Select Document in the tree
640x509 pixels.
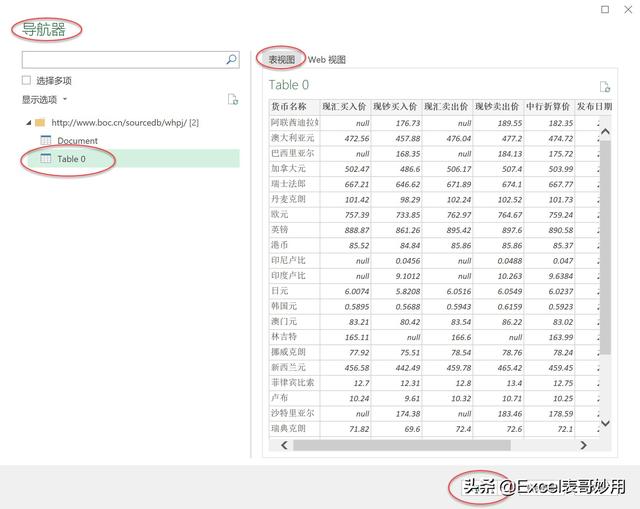[77, 140]
